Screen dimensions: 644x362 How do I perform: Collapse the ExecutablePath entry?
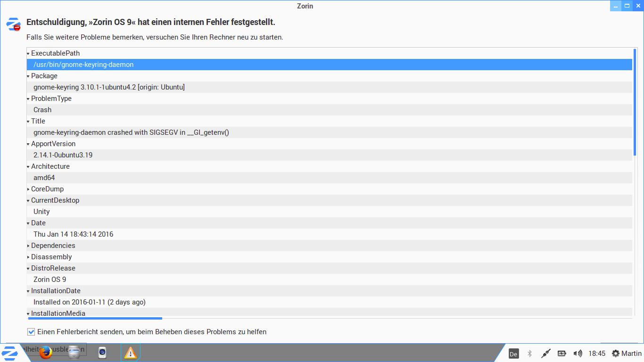(x=28, y=53)
